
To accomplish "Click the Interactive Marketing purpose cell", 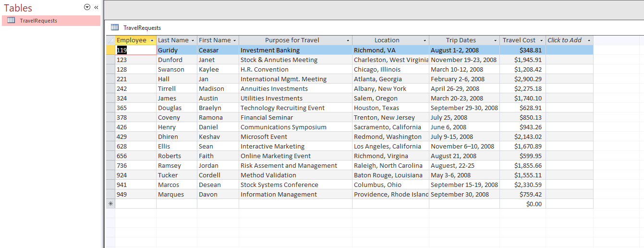I will pyautogui.click(x=296, y=146).
